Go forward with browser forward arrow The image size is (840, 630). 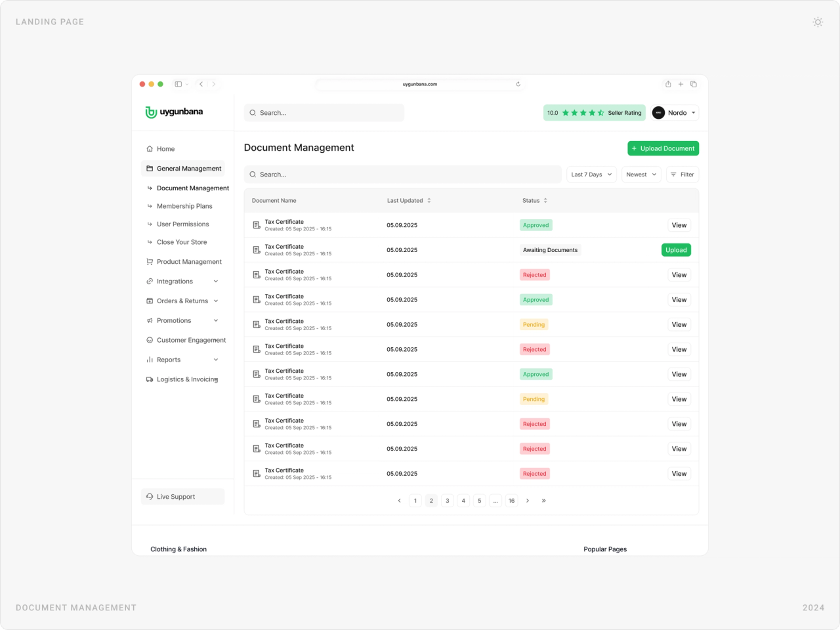click(214, 84)
